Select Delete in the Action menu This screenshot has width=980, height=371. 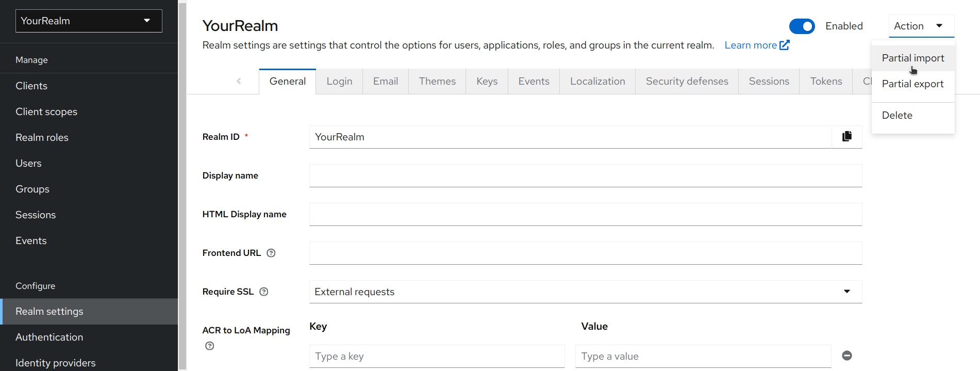[x=897, y=116]
